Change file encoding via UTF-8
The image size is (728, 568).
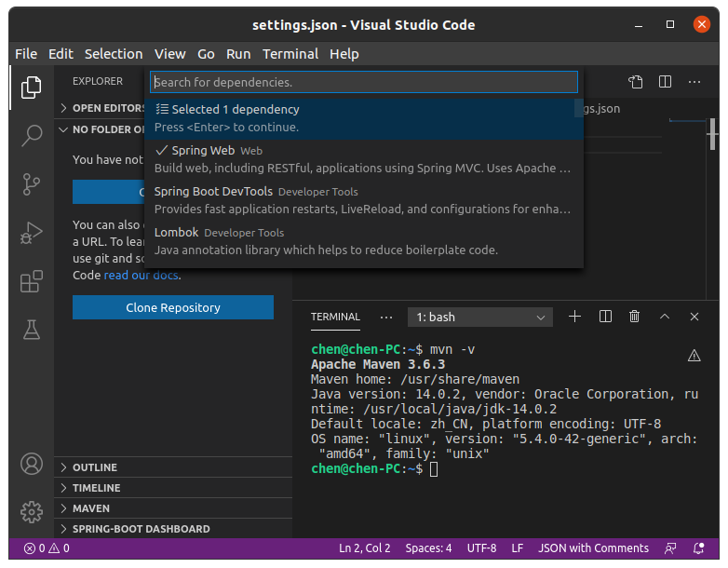point(481,548)
